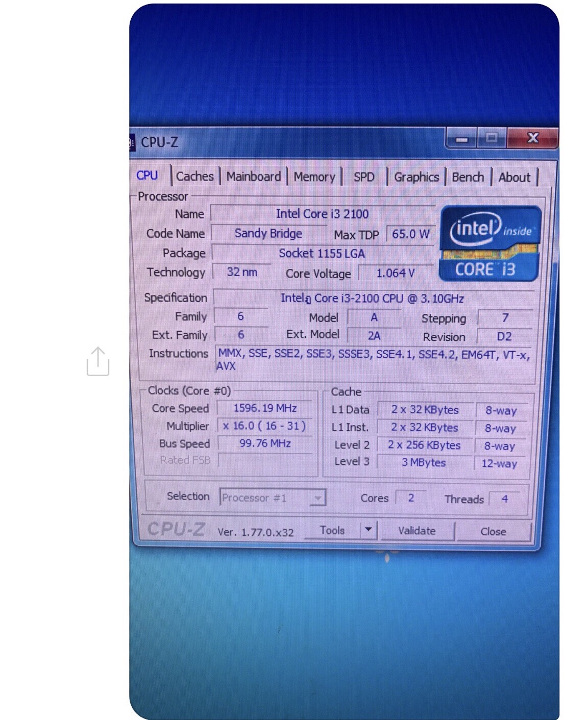Expand the Tools dropdown arrow
The image size is (588, 720).
[x=369, y=530]
